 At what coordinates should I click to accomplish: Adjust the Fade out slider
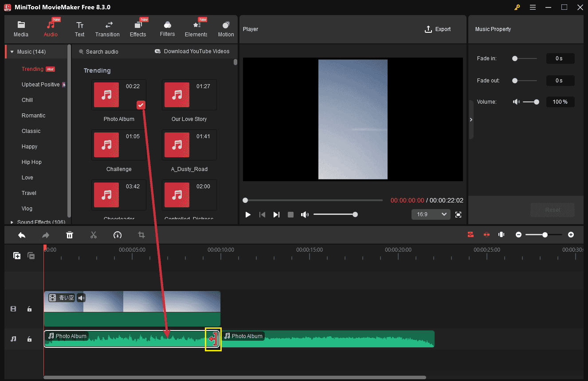525,81
